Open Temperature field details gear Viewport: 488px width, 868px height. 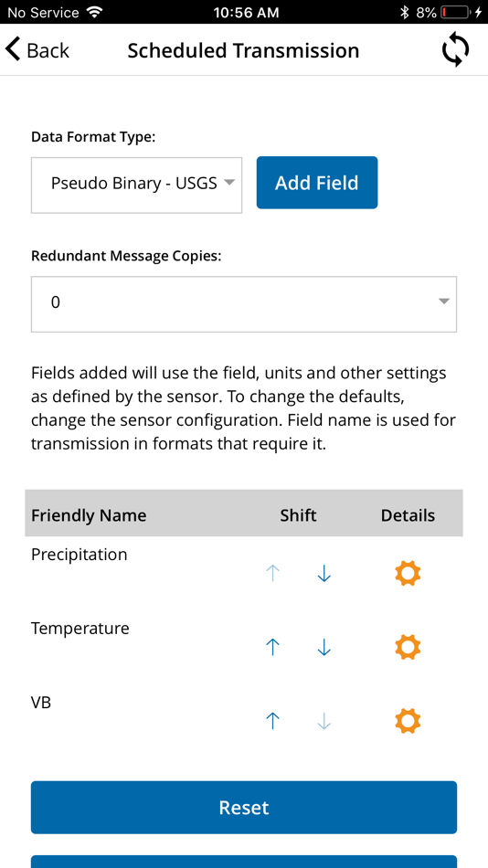click(408, 647)
